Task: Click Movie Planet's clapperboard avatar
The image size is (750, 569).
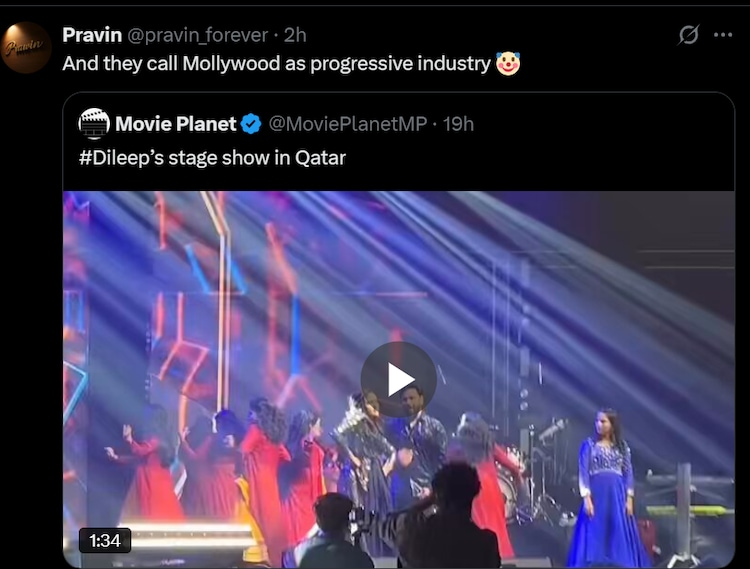Action: [94, 124]
